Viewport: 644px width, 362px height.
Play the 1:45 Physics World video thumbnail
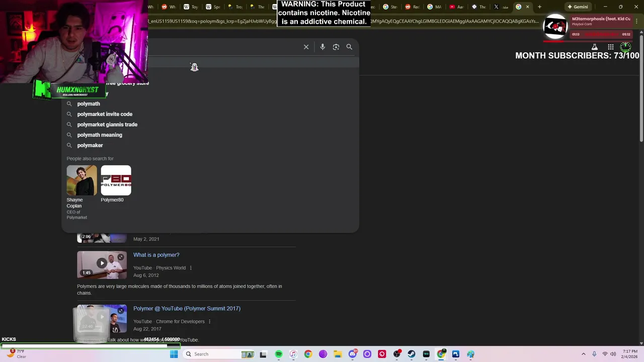pyautogui.click(x=102, y=264)
